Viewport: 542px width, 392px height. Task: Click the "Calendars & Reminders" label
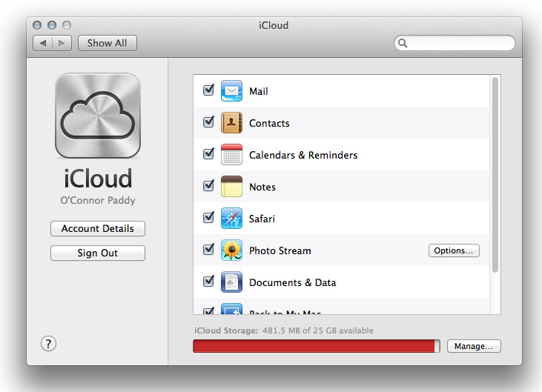click(303, 155)
